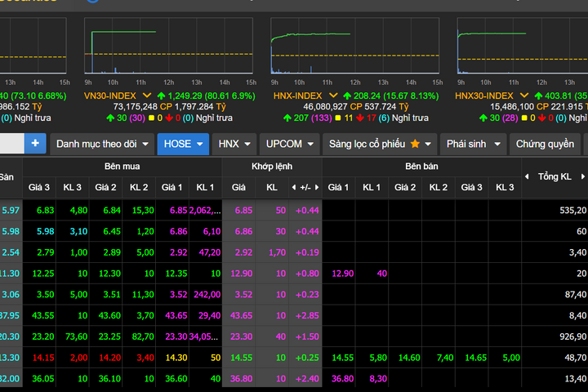Open the HNX30-INDEX intraday chart
Screen dimensions: 588x392
[x=523, y=46]
